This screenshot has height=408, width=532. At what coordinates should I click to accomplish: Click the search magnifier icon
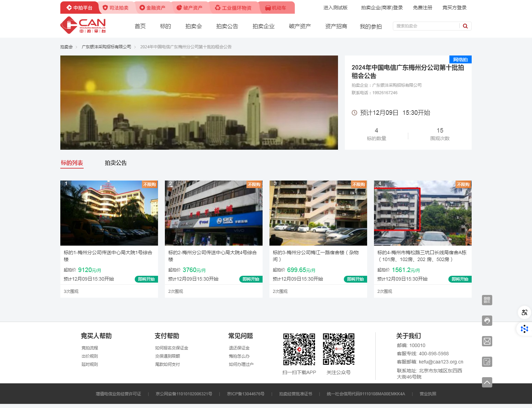point(465,26)
